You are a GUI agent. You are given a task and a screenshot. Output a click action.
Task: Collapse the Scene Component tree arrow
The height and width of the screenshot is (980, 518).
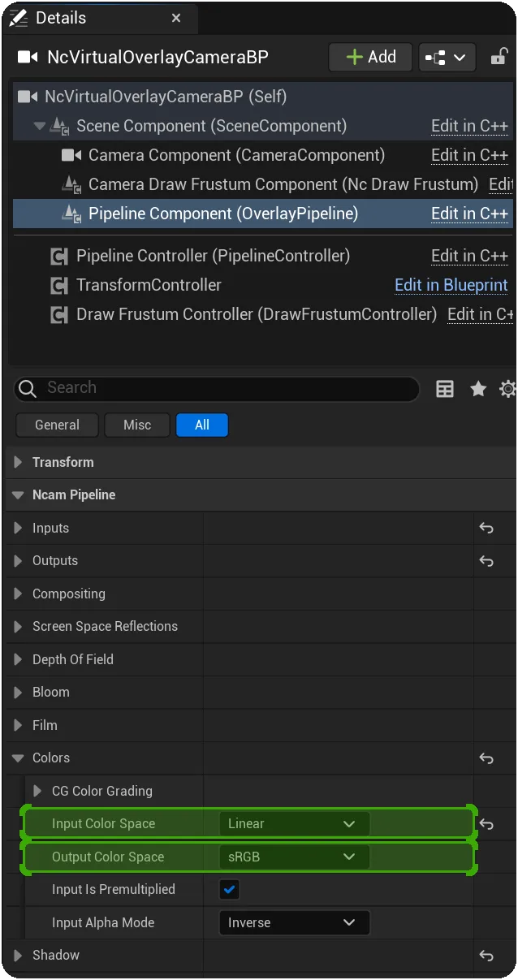39,126
